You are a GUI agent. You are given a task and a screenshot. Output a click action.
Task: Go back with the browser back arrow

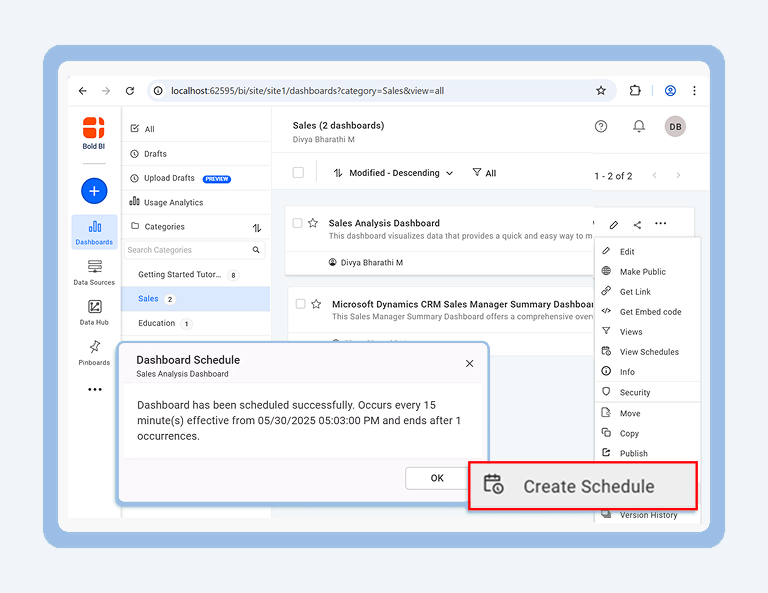[83, 91]
